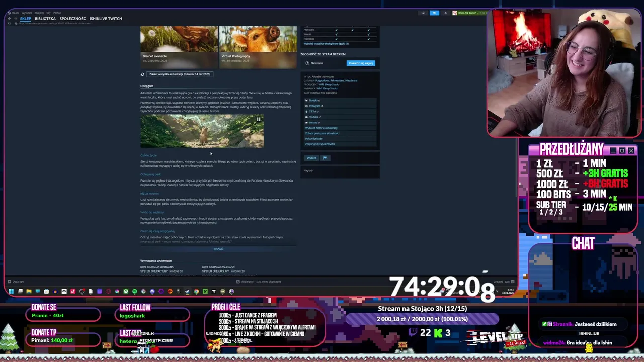Open the notifications bell in Steam header

click(x=445, y=13)
